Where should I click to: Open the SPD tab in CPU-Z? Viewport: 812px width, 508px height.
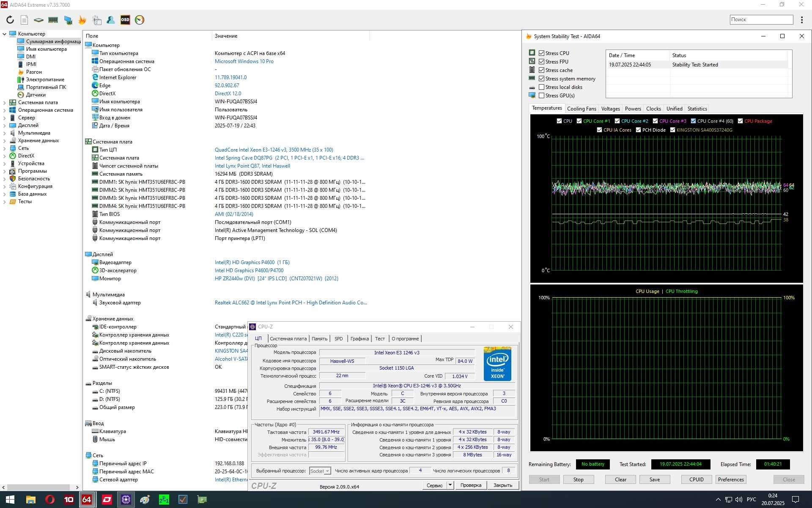(338, 339)
